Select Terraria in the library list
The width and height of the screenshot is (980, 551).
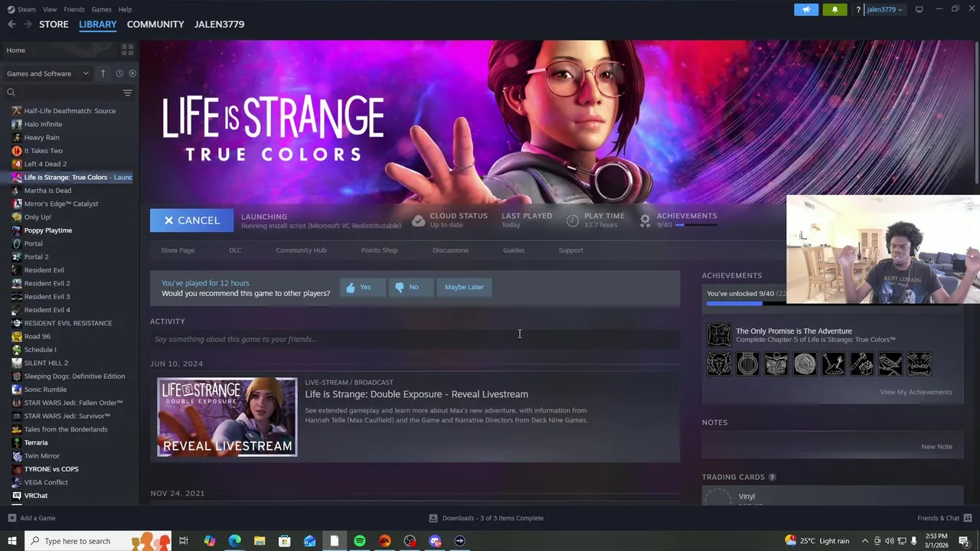35,442
